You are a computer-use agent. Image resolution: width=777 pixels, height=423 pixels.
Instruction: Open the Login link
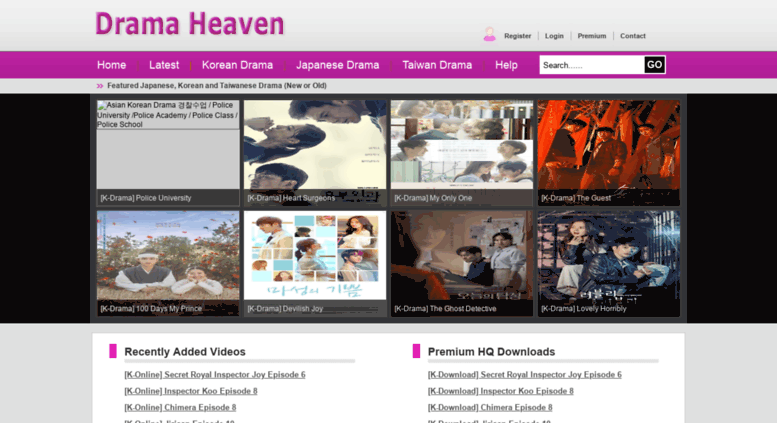click(x=554, y=36)
